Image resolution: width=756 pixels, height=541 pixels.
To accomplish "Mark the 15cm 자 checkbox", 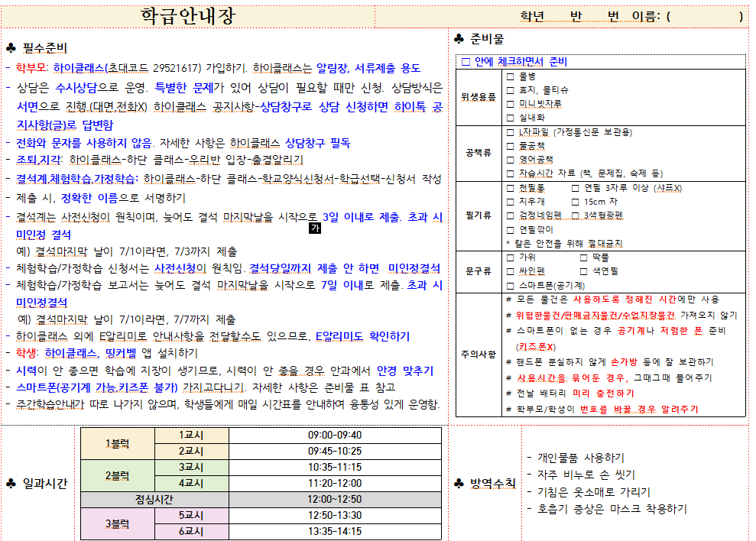I will (575, 202).
